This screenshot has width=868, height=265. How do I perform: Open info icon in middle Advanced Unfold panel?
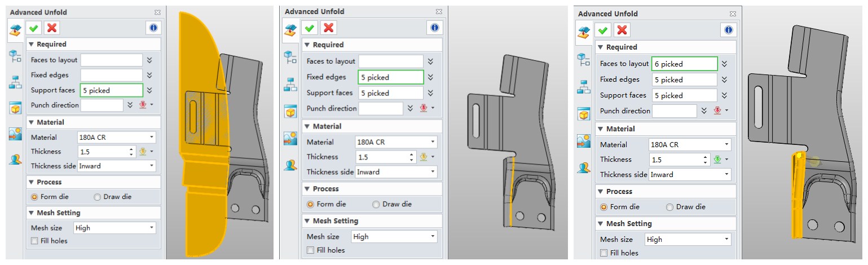point(434,28)
